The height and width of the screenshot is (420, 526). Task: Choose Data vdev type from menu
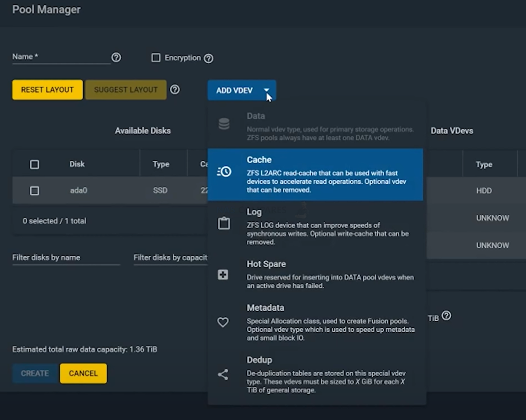coord(315,127)
